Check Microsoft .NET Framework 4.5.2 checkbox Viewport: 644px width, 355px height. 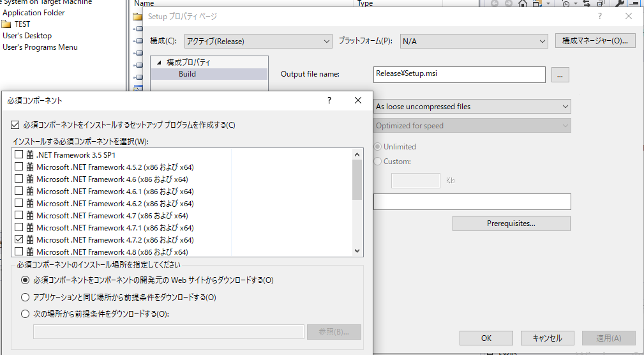[x=19, y=167]
